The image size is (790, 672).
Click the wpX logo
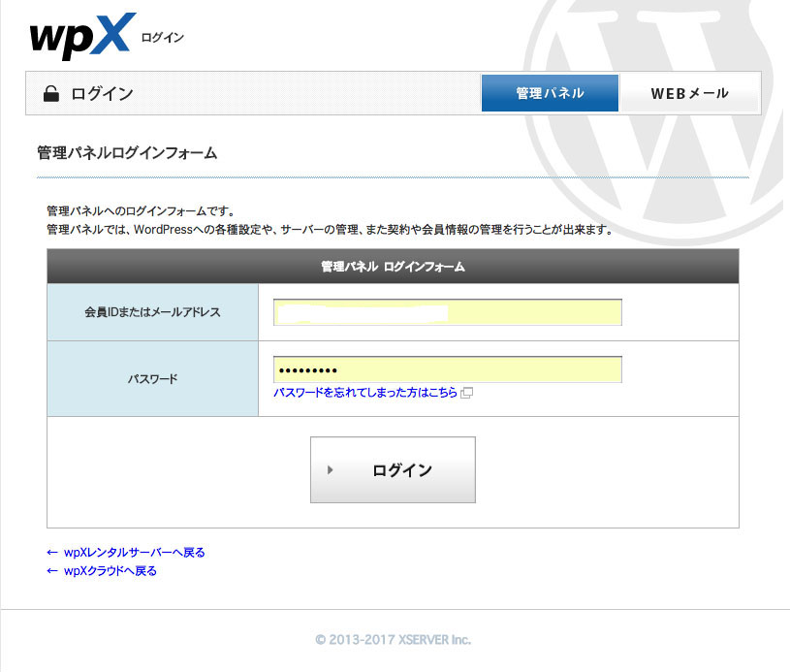click(79, 36)
